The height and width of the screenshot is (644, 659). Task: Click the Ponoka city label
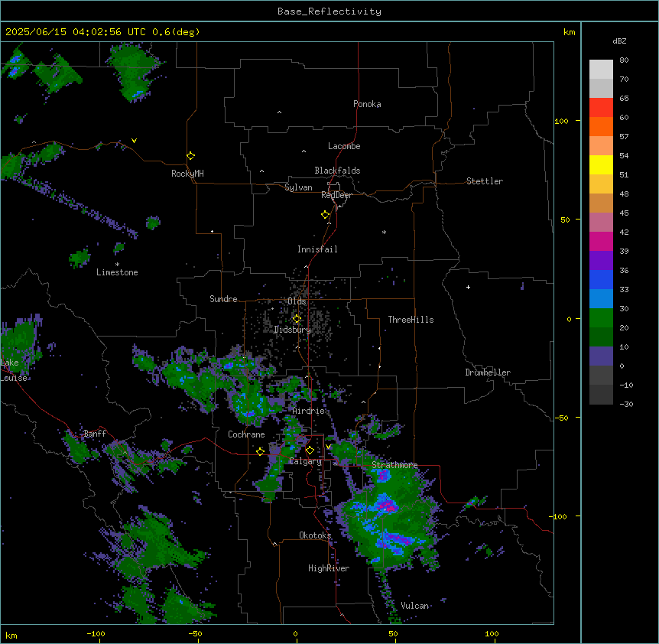(x=367, y=104)
